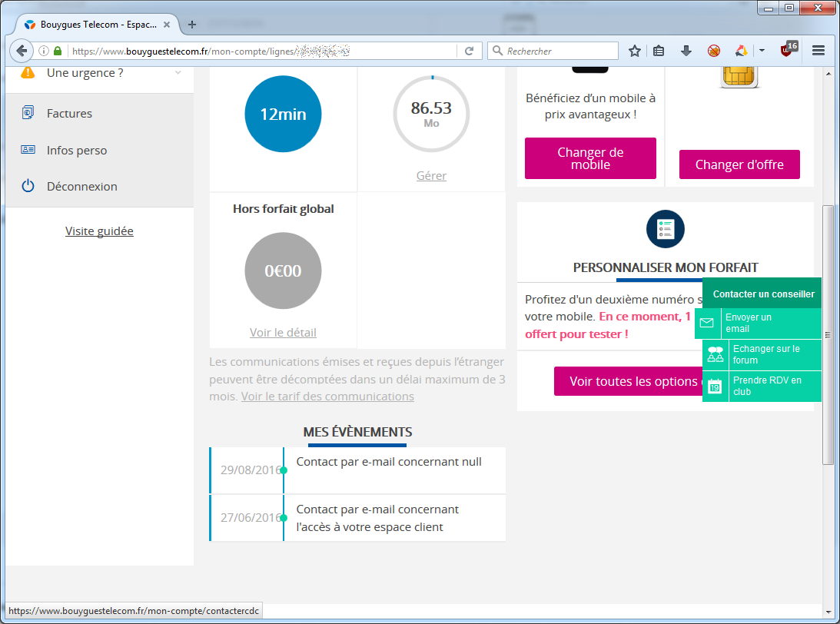Open the bookmarks list icon
The image size is (840, 624).
click(659, 51)
